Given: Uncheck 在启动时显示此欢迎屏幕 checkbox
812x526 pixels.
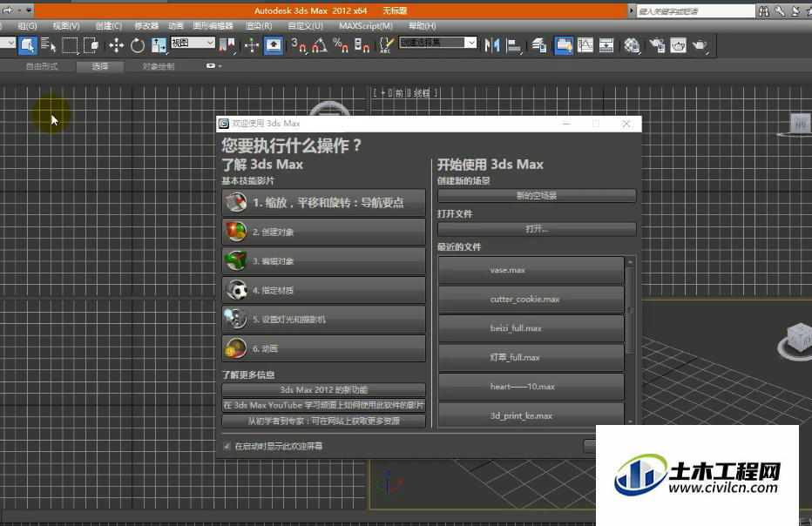Looking at the screenshot, I should [227, 446].
